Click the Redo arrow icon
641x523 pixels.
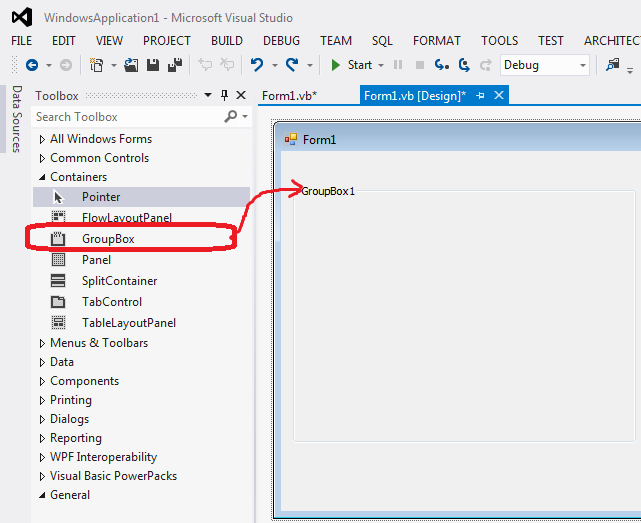click(x=292, y=65)
